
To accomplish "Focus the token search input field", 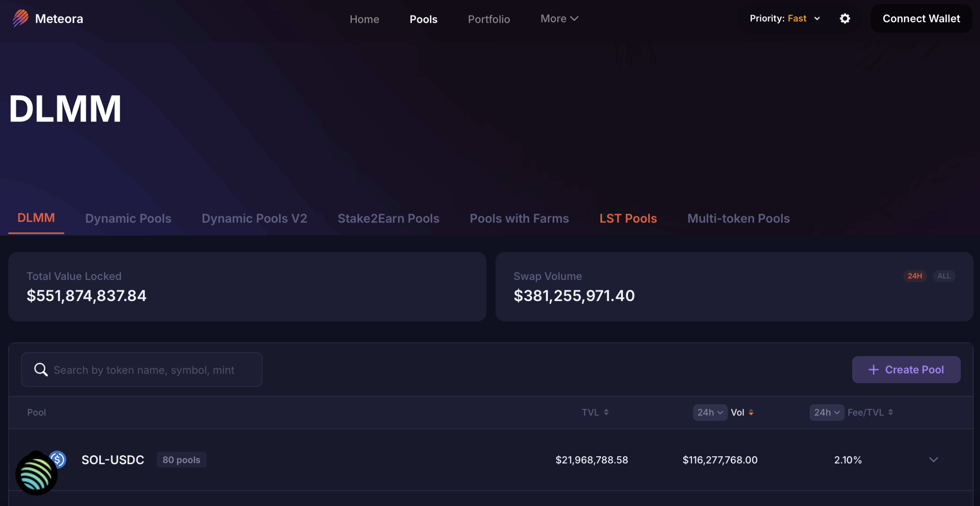I will (153, 369).
